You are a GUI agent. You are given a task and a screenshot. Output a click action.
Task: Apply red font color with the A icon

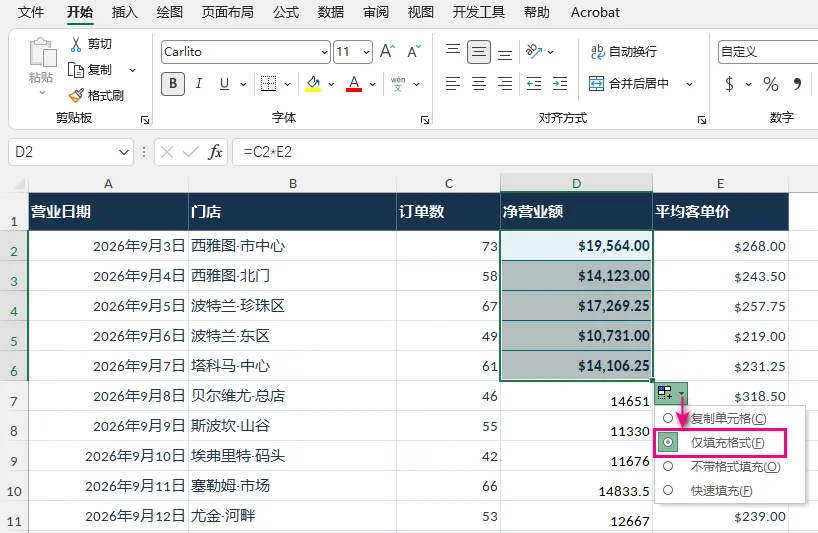(x=354, y=84)
